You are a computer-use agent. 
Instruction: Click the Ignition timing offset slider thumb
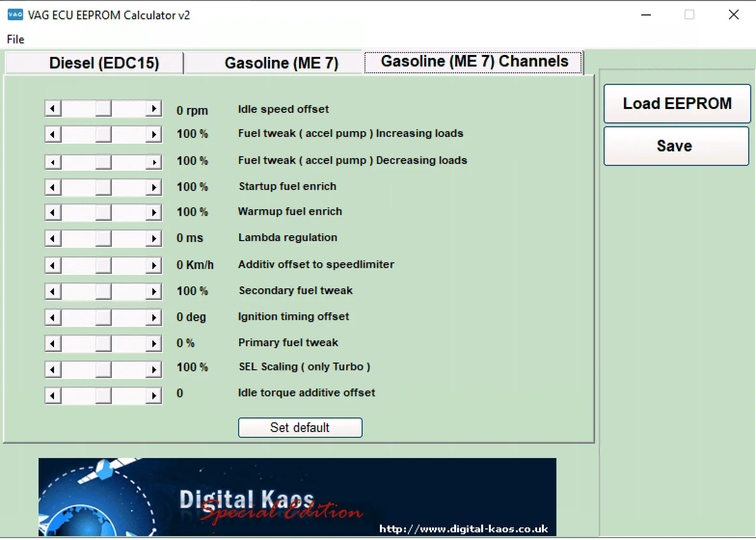tap(103, 317)
